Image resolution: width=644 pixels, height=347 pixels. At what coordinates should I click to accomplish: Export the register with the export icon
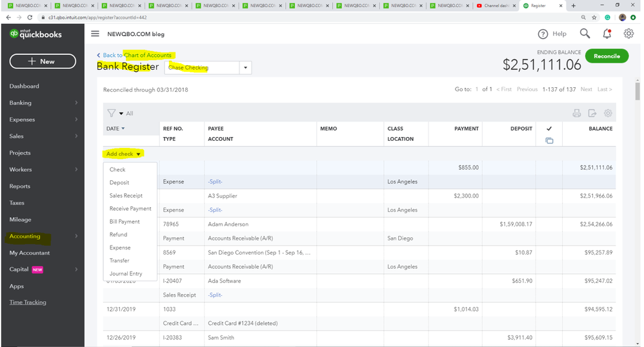[592, 113]
